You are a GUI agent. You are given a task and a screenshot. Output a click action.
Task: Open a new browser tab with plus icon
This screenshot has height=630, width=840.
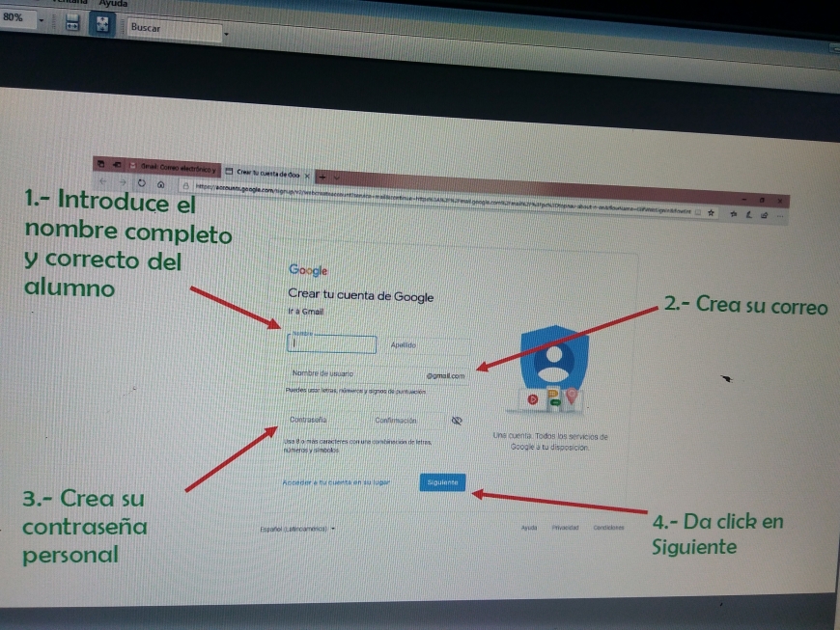click(322, 177)
